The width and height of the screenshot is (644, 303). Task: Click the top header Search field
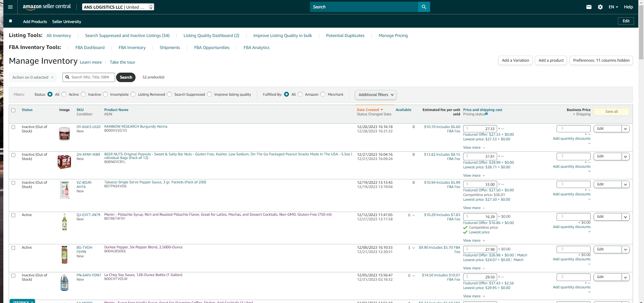[x=364, y=7]
